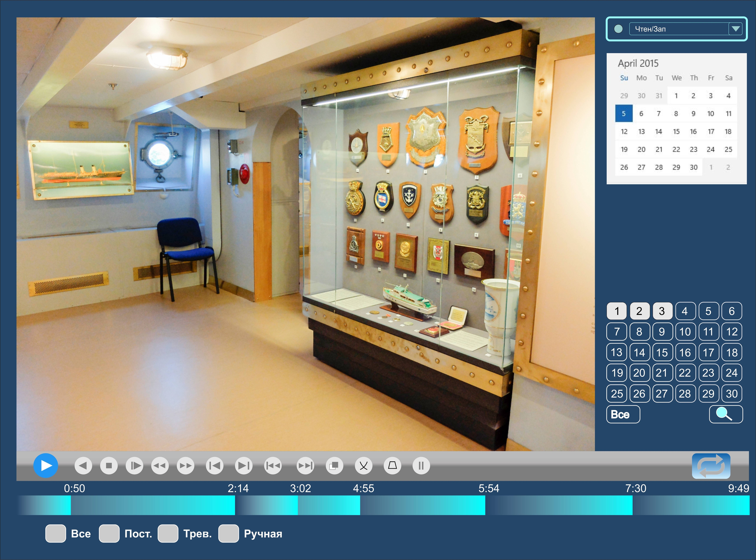
Task: Click timeline segment ending at 4:55
Action: tap(329, 505)
